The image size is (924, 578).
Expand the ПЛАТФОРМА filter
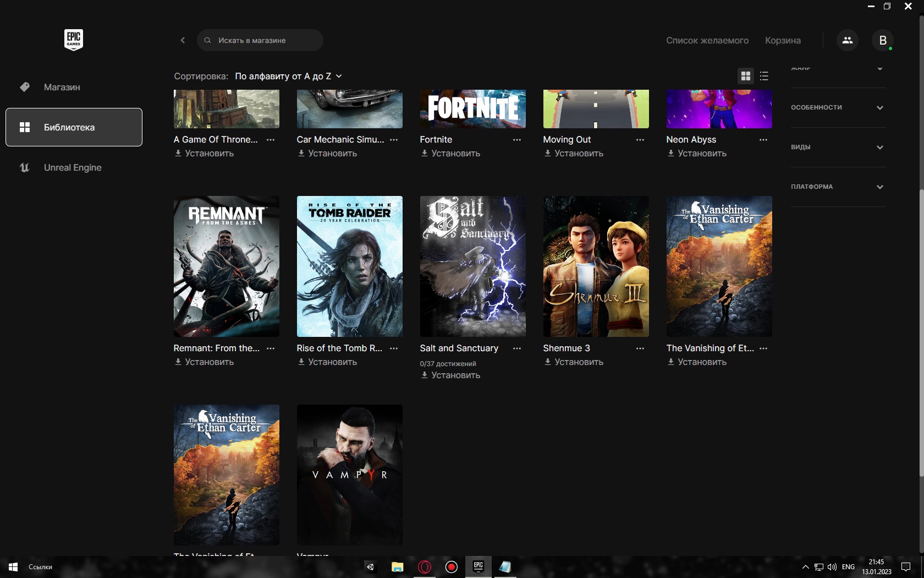click(838, 187)
